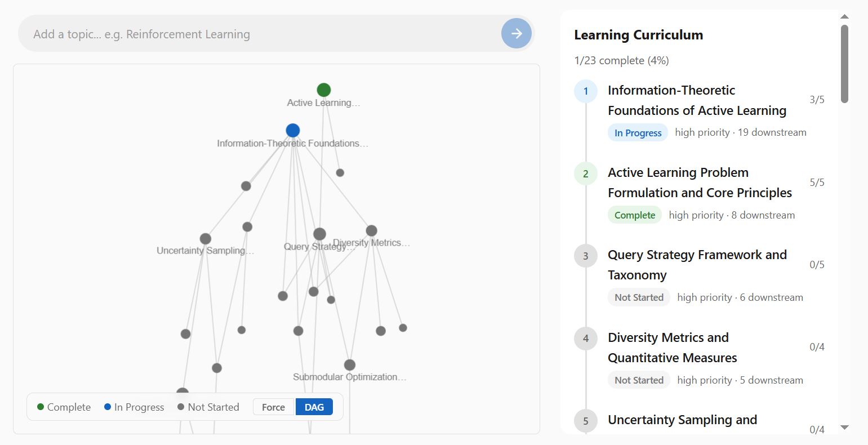The width and height of the screenshot is (868, 445).
Task: Click the In Progress status badge
Action: click(x=638, y=133)
